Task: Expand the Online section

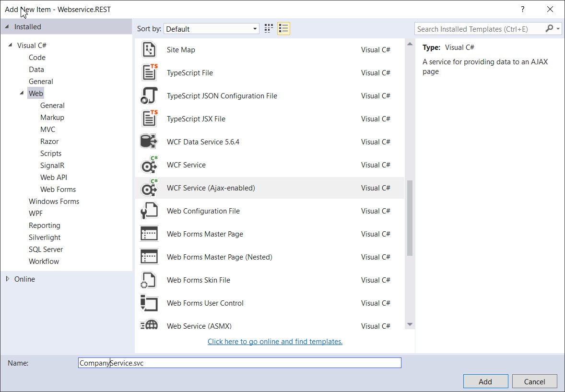Action: (8, 279)
